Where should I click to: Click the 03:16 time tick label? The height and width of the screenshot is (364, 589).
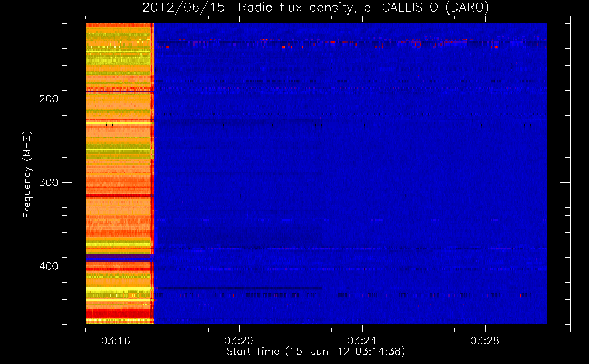[x=116, y=341]
